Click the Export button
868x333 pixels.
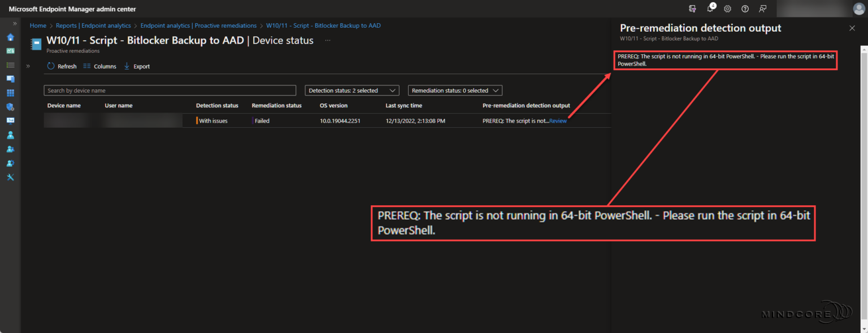click(x=136, y=66)
